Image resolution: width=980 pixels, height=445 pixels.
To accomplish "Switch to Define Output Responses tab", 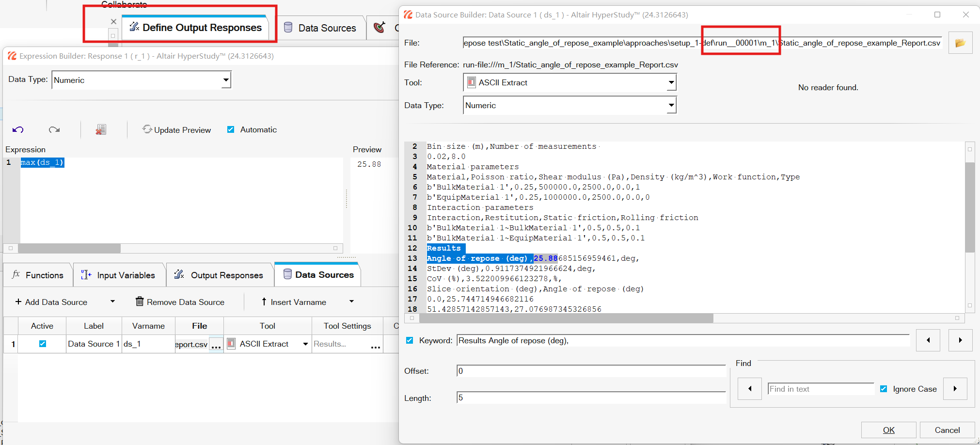I will [195, 28].
